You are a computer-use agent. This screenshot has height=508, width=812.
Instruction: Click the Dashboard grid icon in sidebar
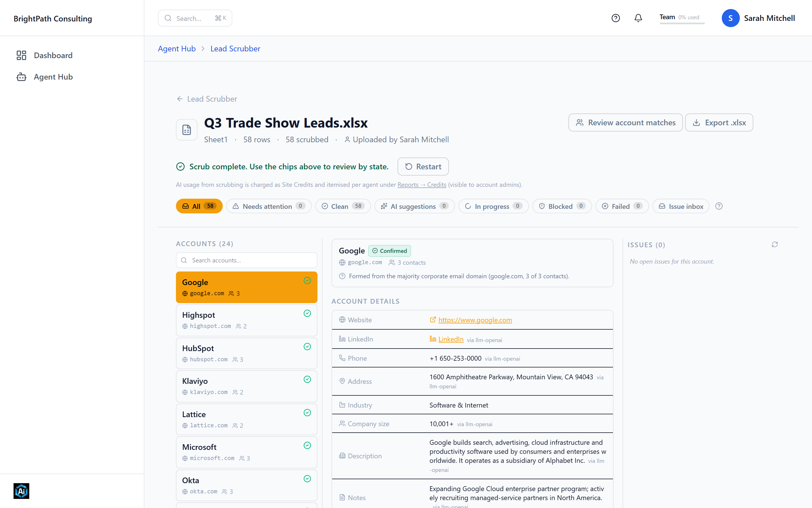click(21, 55)
